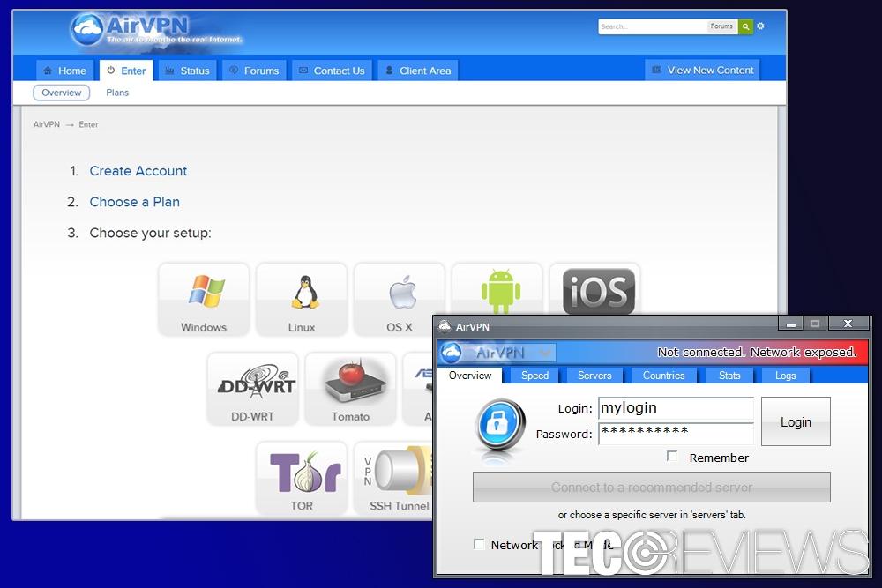Tick the Remember credentials checkbox
This screenshot has width=882, height=588.
[x=672, y=456]
